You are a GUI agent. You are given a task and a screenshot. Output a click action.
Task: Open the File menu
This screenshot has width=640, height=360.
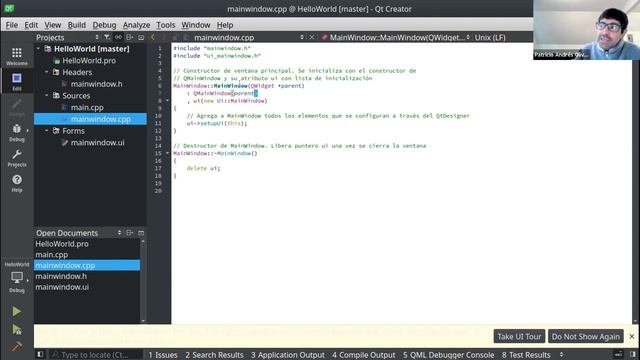pyautogui.click(x=11, y=25)
